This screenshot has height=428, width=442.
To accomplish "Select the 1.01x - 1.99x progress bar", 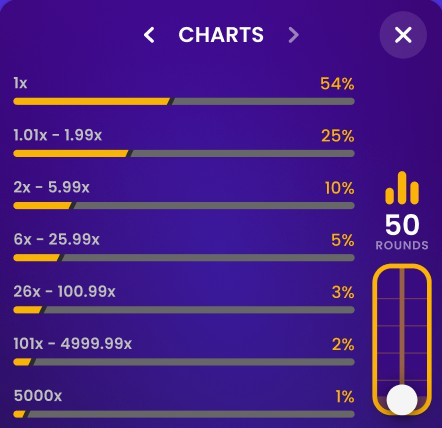I will pyautogui.click(x=184, y=153).
